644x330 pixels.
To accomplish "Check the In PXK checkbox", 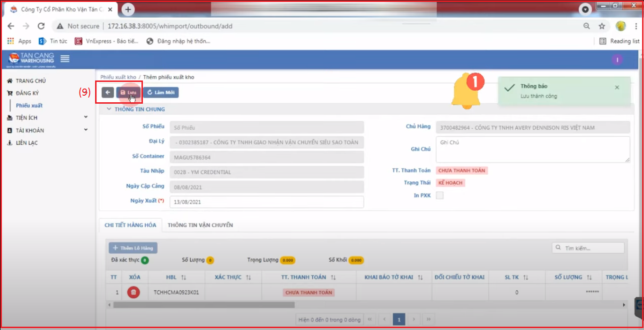I will click(x=440, y=196).
